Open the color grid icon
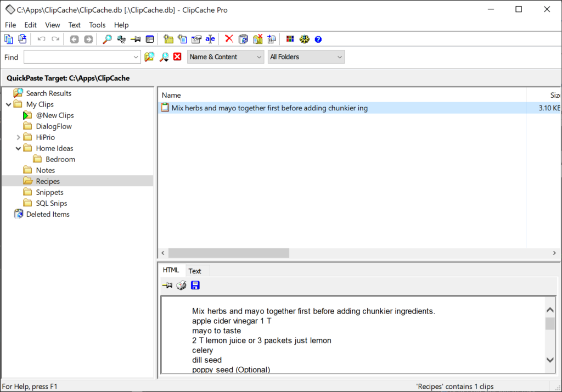The image size is (562, 392). [290, 39]
